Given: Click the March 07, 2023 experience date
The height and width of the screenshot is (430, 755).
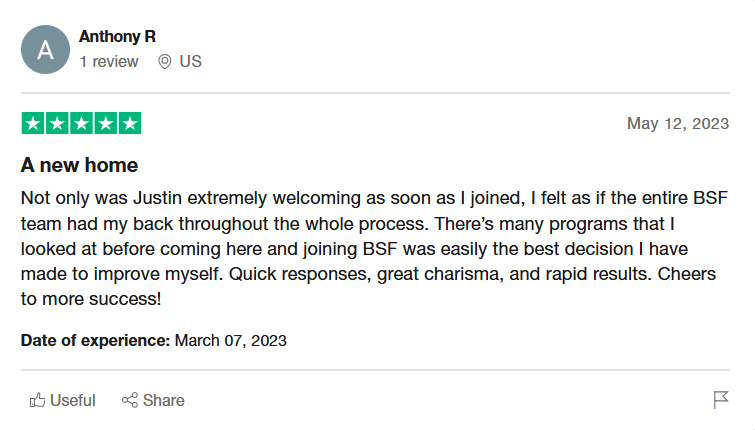Looking at the screenshot, I should pyautogui.click(x=231, y=340).
